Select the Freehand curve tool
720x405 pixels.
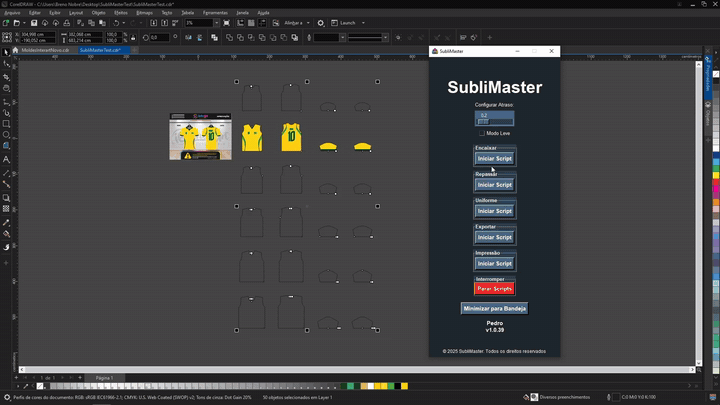(x=6, y=112)
